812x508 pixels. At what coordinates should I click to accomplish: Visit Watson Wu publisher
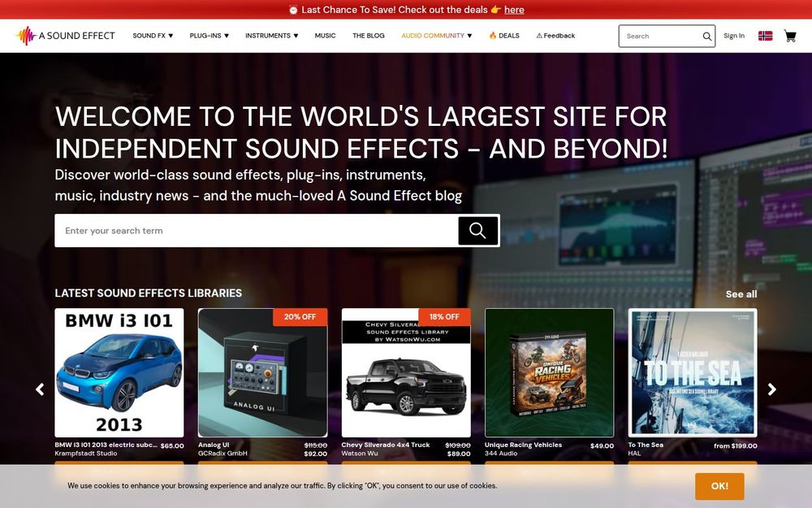coord(360,454)
